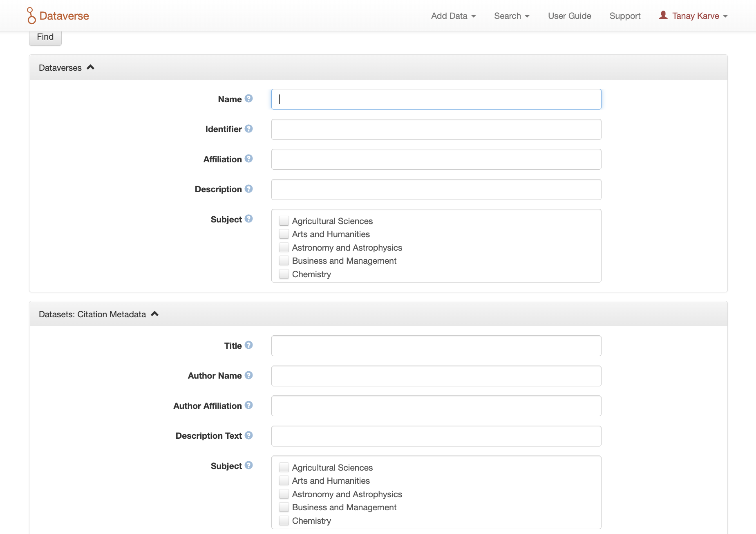The width and height of the screenshot is (756, 534).
Task: Check Agricultural Sciences in the Citation Metadata Subject list
Action: (x=284, y=467)
